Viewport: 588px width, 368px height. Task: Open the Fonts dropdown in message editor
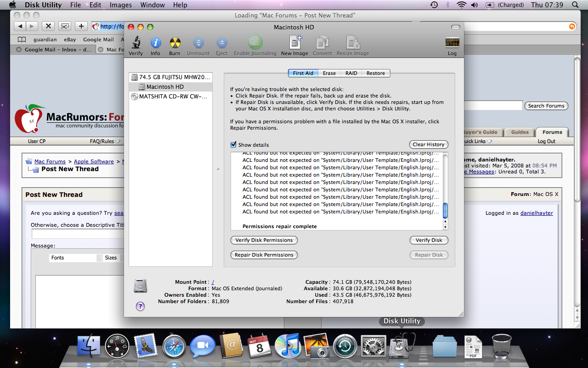click(76, 258)
